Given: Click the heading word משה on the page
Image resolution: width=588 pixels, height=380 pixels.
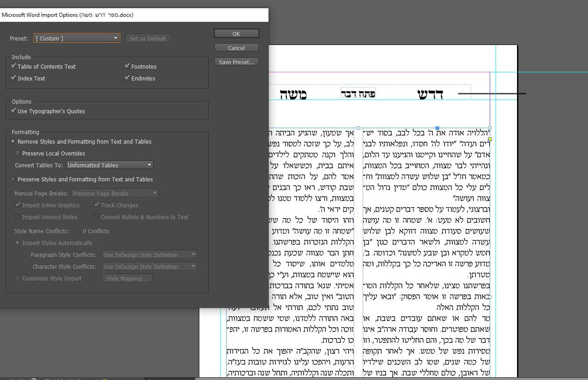Looking at the screenshot, I should (x=293, y=94).
